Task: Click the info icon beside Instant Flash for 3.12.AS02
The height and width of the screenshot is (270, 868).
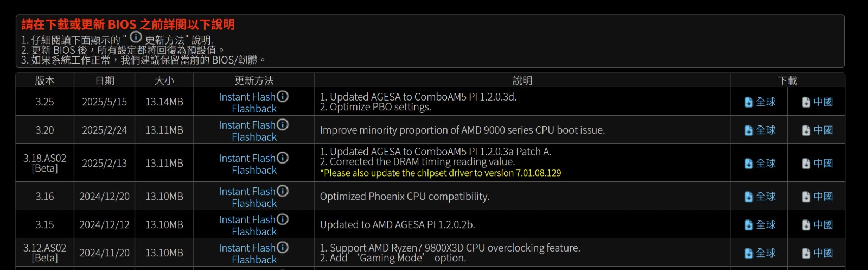Action: (x=283, y=247)
